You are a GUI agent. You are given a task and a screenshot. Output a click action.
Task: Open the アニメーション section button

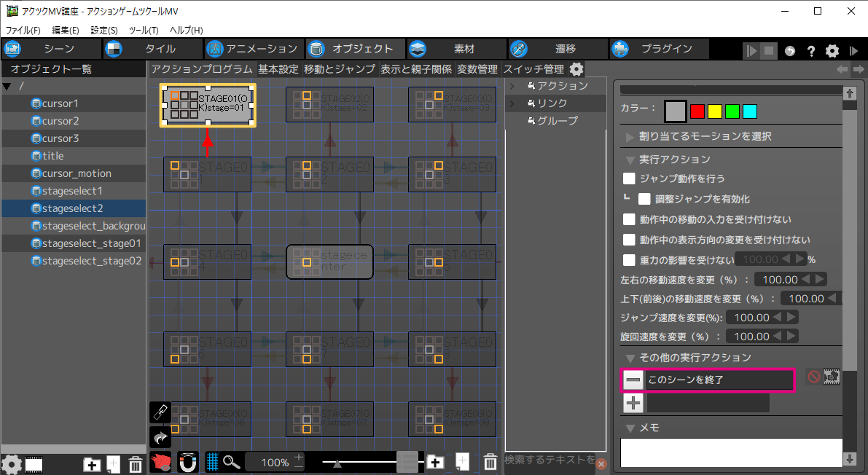pyautogui.click(x=253, y=49)
